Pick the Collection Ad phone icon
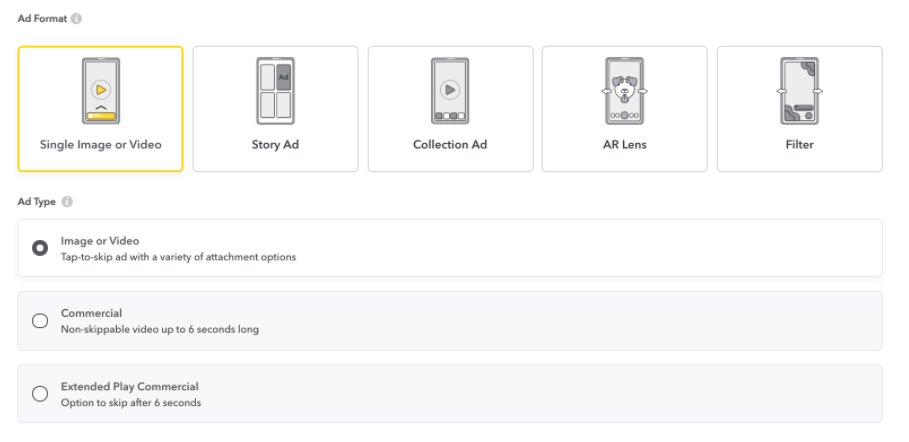This screenshot has height=442, width=909. tap(450, 90)
